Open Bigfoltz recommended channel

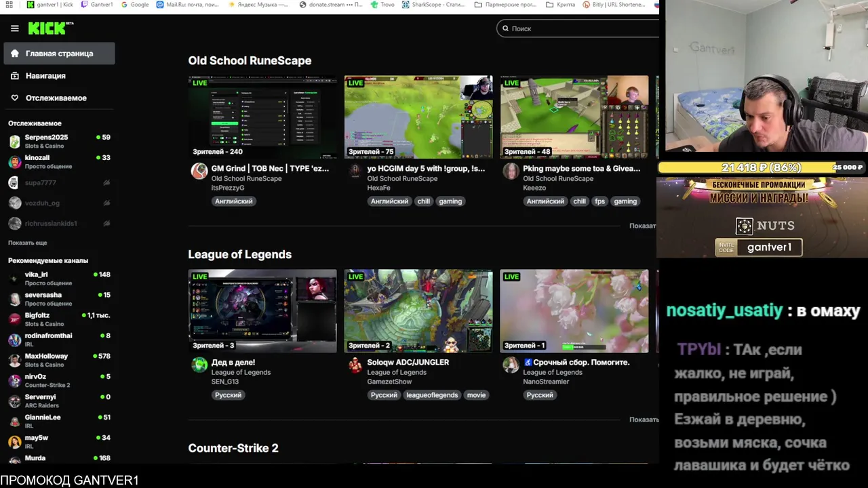pyautogui.click(x=59, y=319)
